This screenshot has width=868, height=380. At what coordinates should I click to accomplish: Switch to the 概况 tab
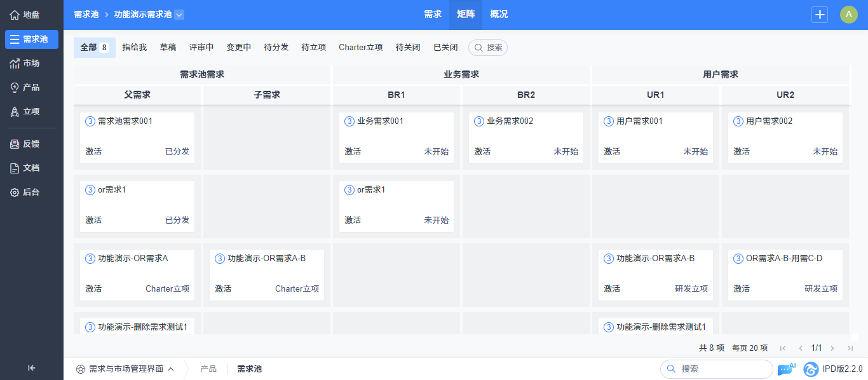(499, 15)
